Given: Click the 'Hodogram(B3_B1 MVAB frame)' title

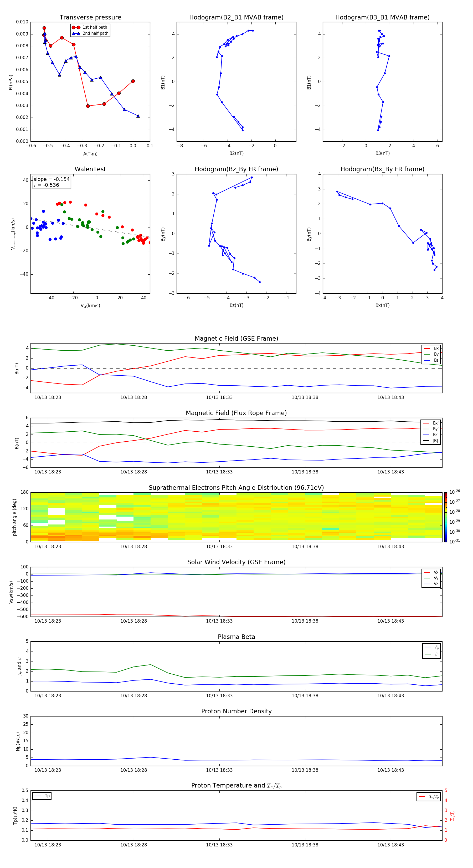Looking at the screenshot, I should click(382, 18).
